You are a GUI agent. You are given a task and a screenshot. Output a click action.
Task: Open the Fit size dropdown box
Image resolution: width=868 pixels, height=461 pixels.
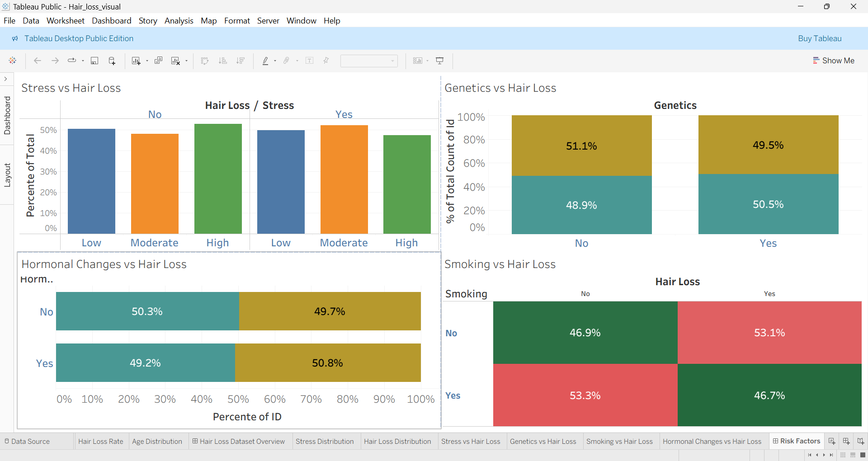click(x=369, y=61)
